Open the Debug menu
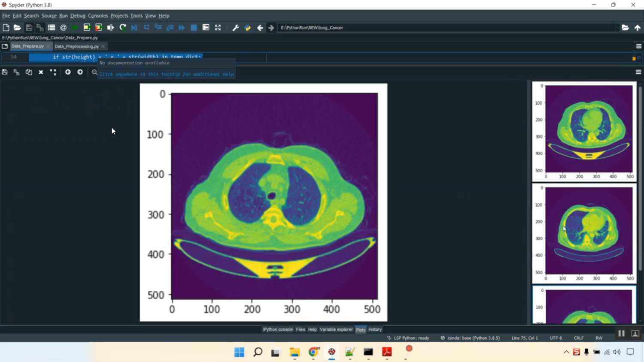This screenshot has width=644, height=362. [78, 15]
